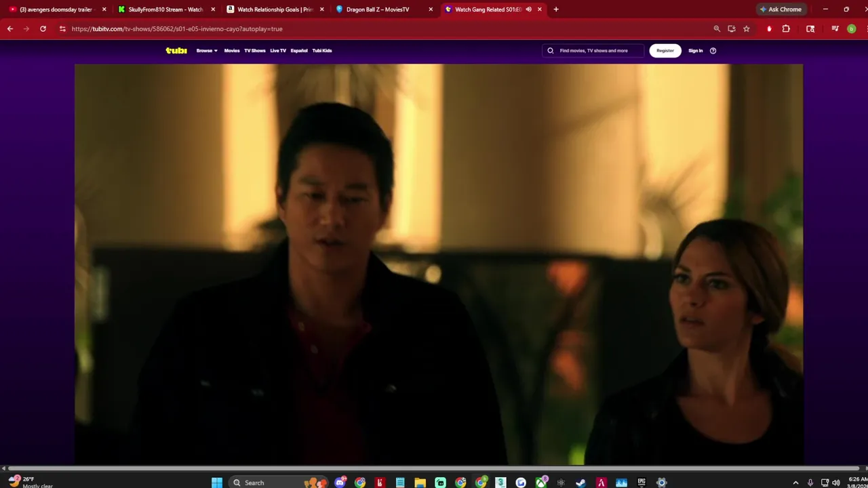
Task: Open the TV Shows section
Action: [255, 50]
